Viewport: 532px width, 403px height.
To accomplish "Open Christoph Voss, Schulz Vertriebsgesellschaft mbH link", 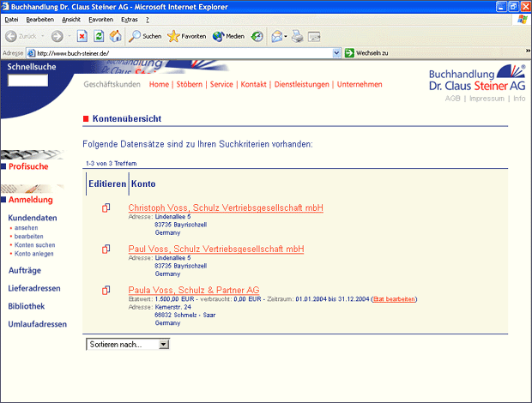I will (226, 208).
